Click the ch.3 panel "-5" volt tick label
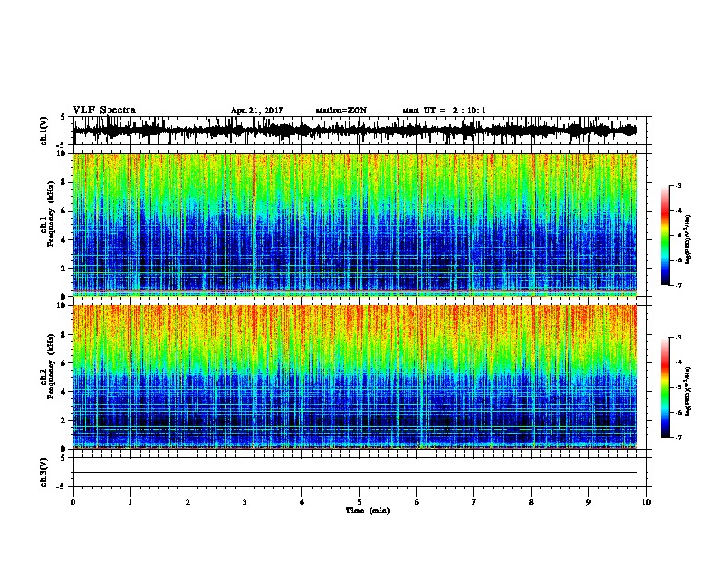The height and width of the screenshot is (563, 728). coord(61,487)
